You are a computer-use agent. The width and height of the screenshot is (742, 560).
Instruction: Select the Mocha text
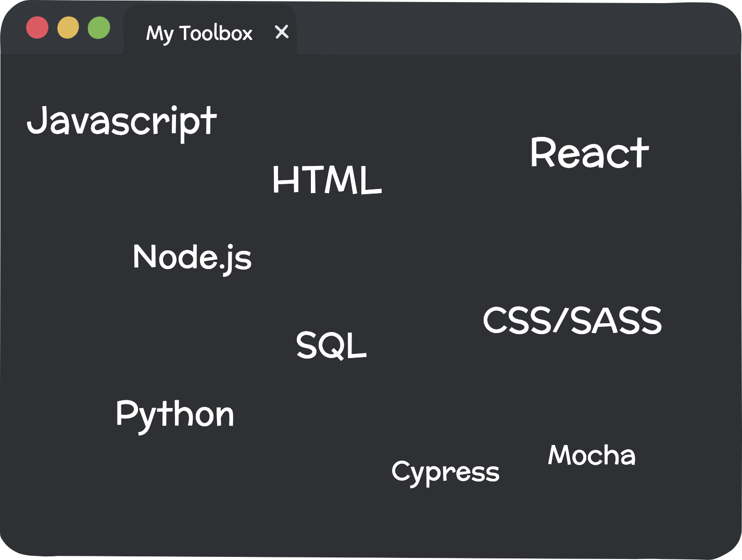point(592,455)
